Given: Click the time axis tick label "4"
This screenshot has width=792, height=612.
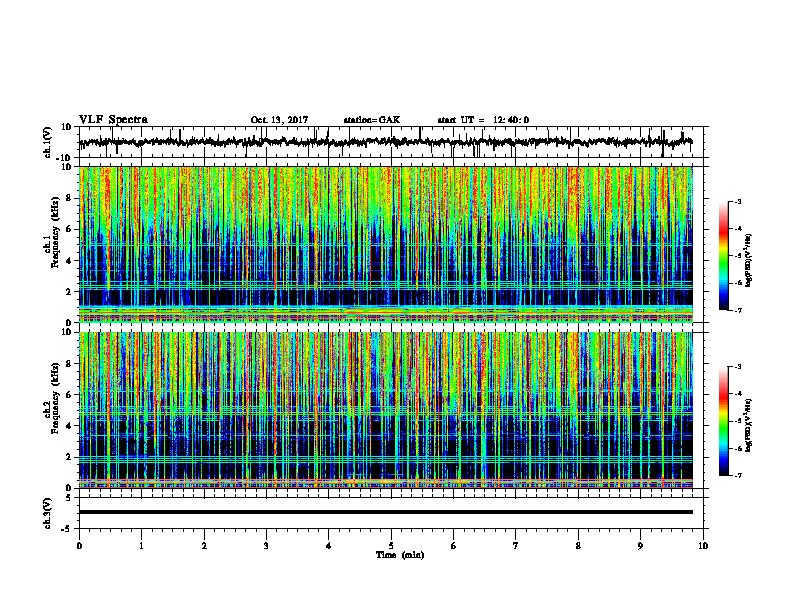Looking at the screenshot, I should tap(329, 546).
